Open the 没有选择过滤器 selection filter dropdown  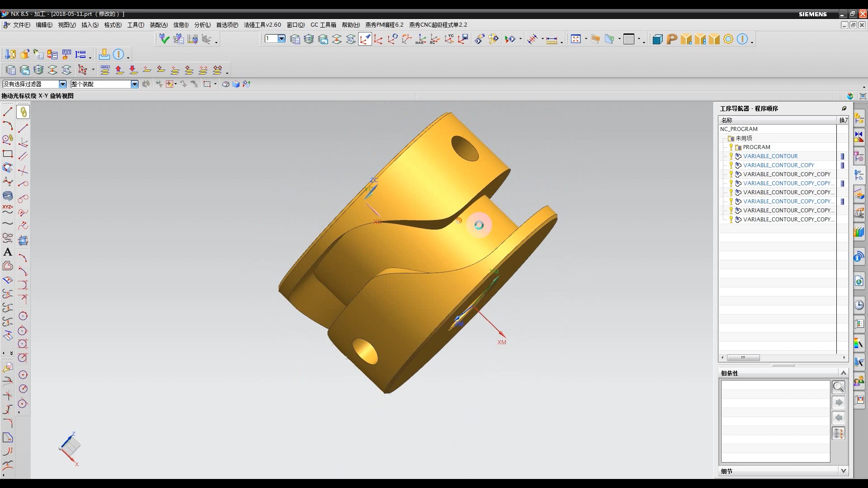(63, 84)
